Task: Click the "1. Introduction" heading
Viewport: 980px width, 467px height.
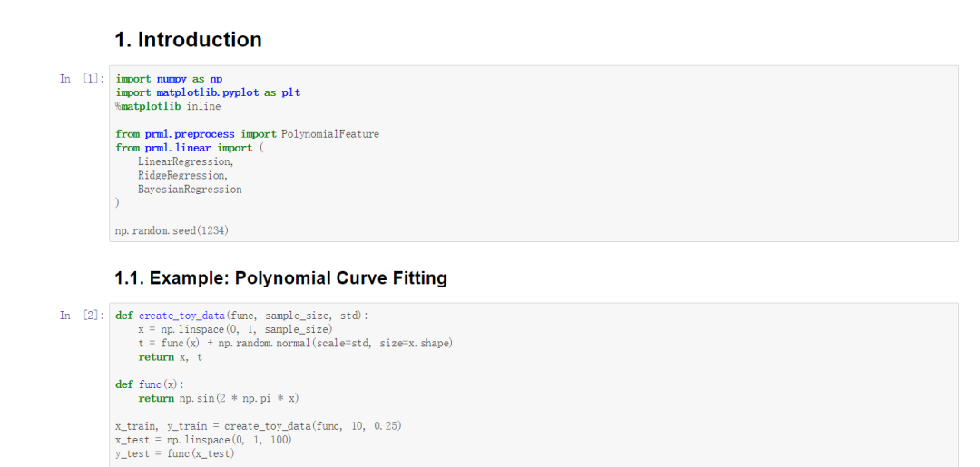Action: tap(188, 40)
